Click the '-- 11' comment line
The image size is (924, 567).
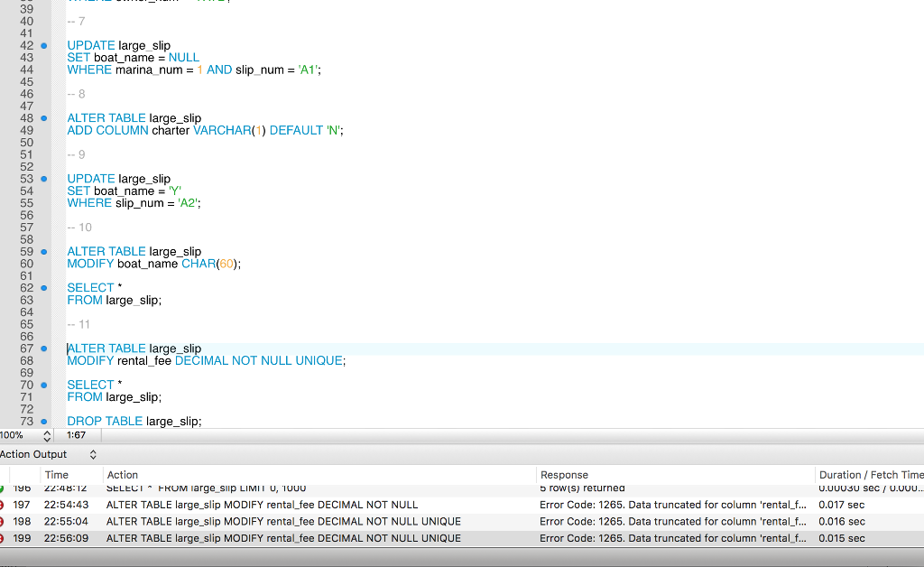tap(79, 325)
